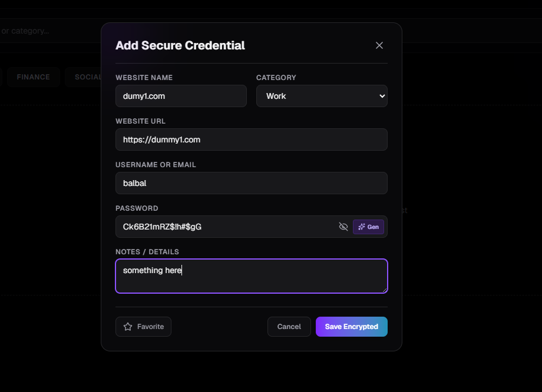
Task: Select the dimmed SOCIAL category tab
Action: pos(84,77)
